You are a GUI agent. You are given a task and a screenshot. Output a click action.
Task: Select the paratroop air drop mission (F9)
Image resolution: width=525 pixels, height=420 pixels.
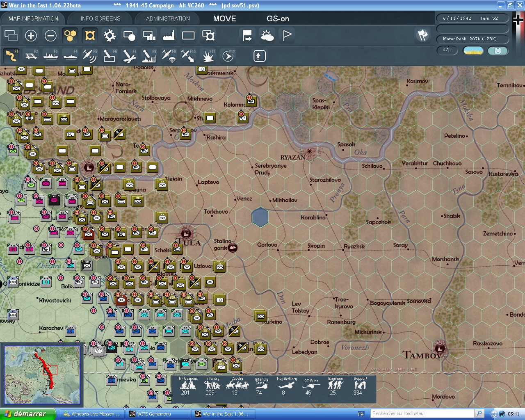pyautogui.click(x=169, y=55)
